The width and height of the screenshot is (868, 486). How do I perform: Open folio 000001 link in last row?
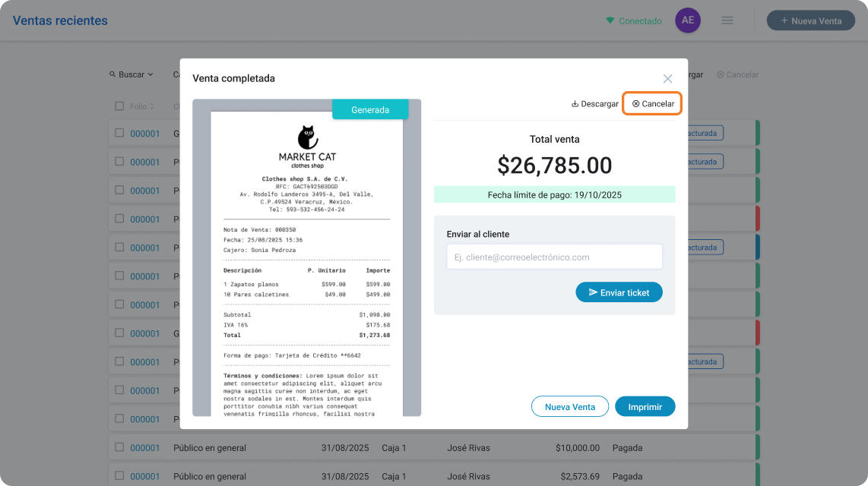(x=145, y=477)
